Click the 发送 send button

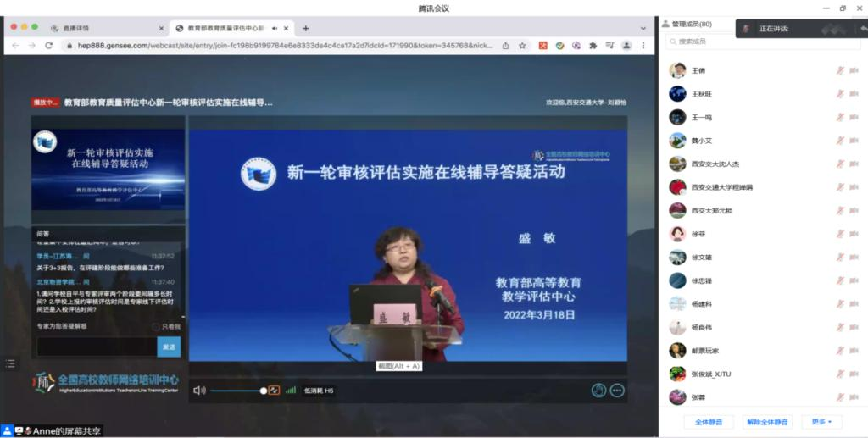(169, 347)
